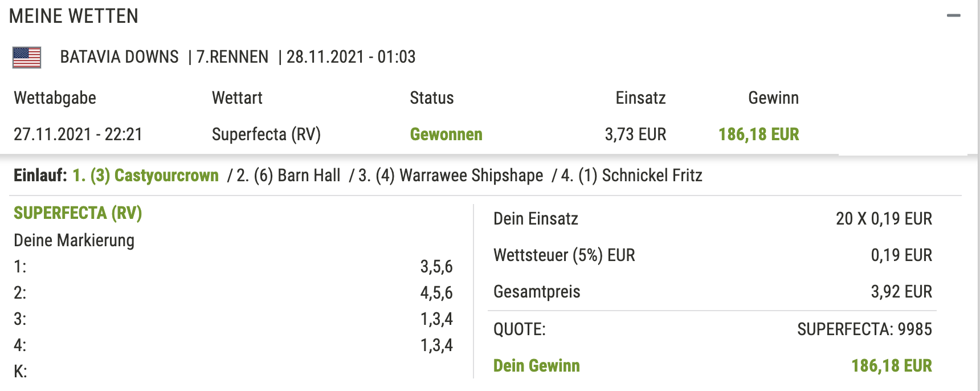Click the 7.RENNEN race label
The width and height of the screenshot is (980, 391).
point(232,57)
